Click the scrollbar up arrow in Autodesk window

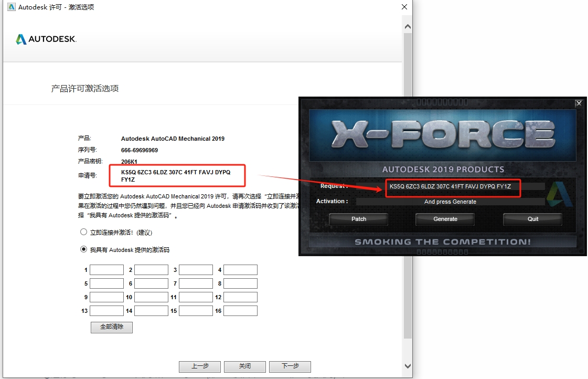pyautogui.click(x=408, y=27)
